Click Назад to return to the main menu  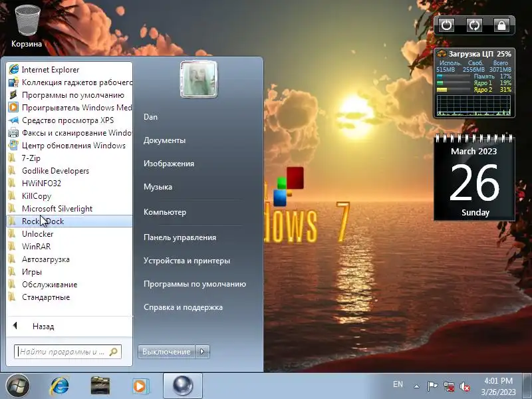(69, 327)
